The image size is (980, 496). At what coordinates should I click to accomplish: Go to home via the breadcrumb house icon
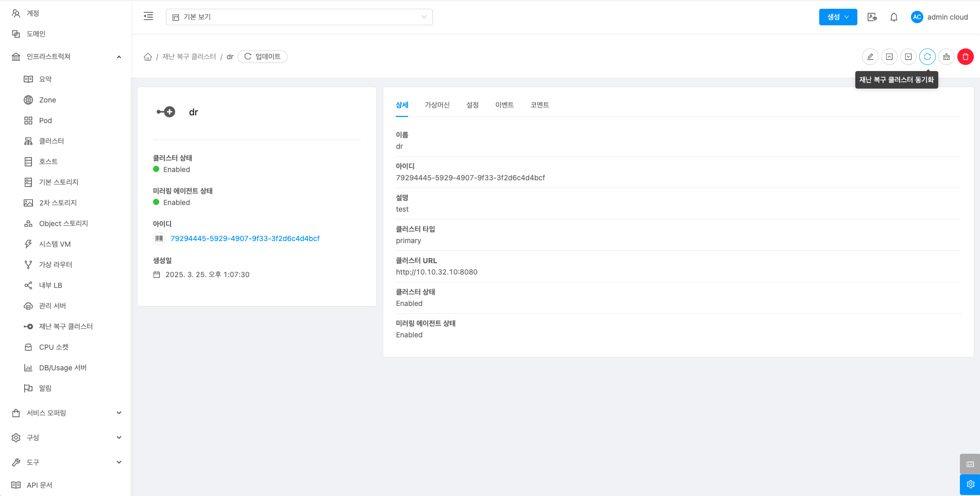click(x=148, y=57)
